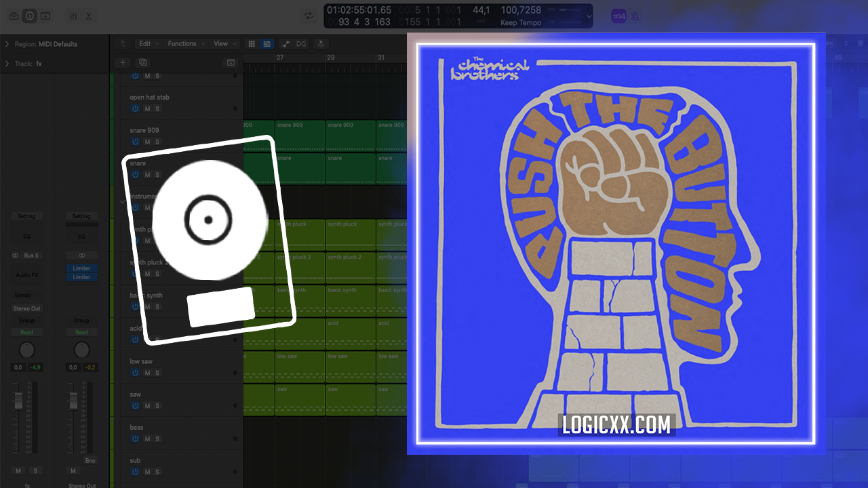Click bar 29 on the ruler
The height and width of the screenshot is (488, 868).
point(331,58)
